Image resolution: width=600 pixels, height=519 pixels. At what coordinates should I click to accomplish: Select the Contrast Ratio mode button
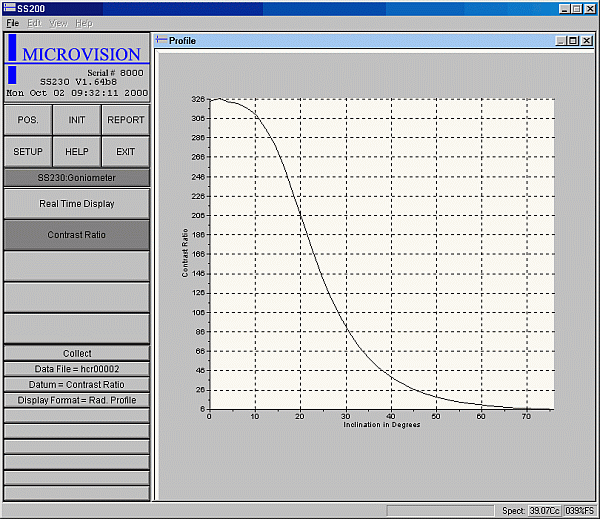pyautogui.click(x=77, y=235)
